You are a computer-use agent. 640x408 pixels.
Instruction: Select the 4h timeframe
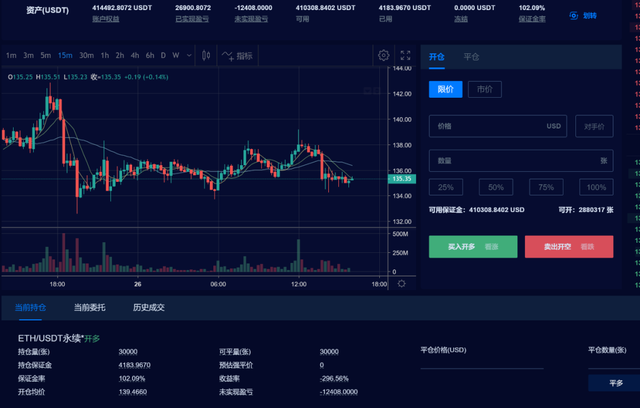point(135,55)
